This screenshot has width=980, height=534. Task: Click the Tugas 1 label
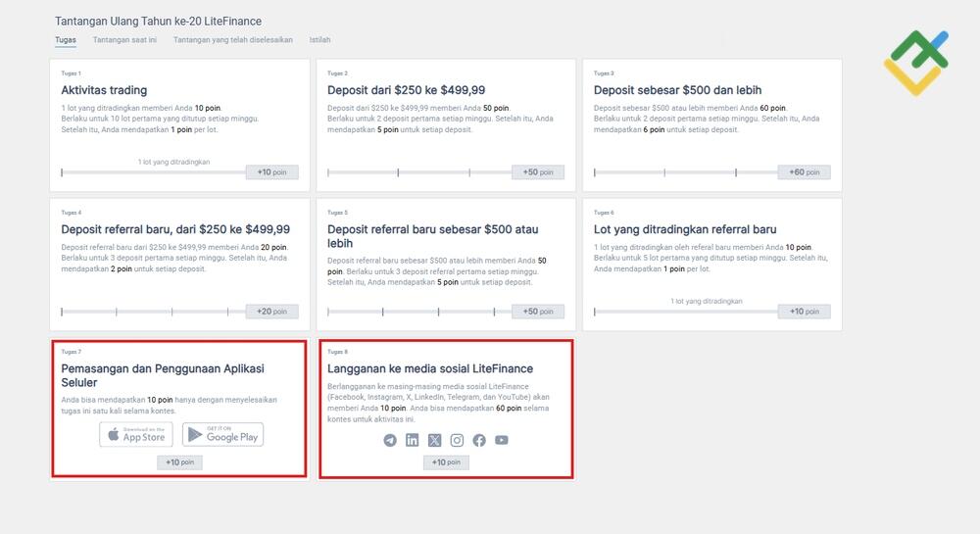[72, 73]
